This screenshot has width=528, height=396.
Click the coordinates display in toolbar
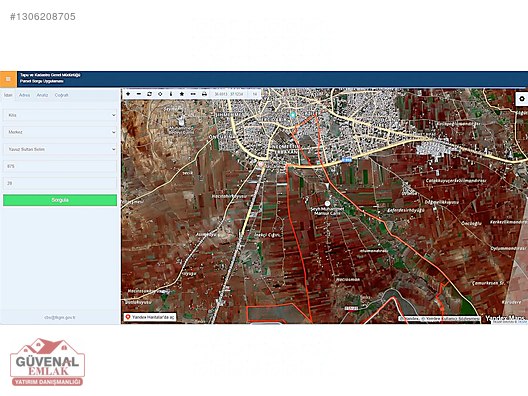coord(229,94)
